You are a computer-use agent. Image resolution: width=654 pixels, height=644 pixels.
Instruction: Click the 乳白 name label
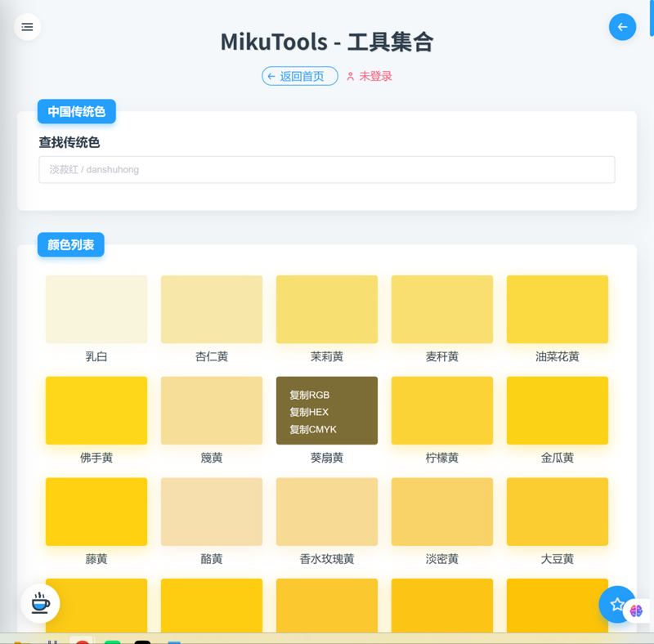tap(96, 356)
